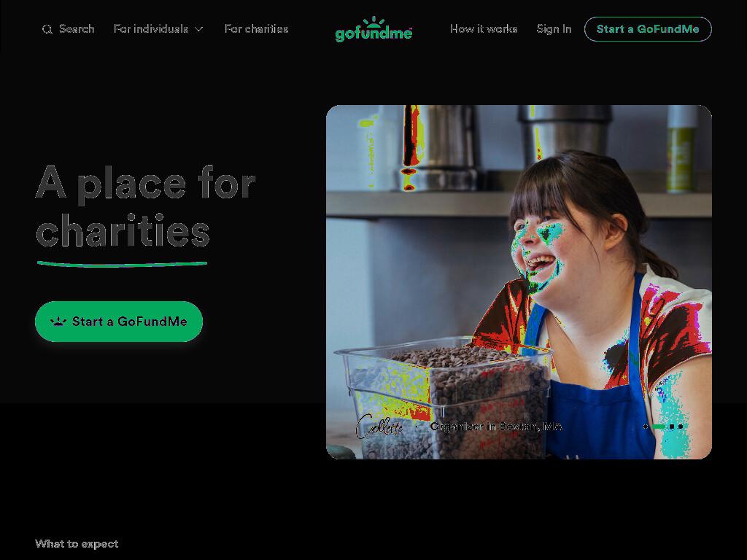This screenshot has width=747, height=560.
Task: Open the How it works link
Action: pyautogui.click(x=484, y=29)
